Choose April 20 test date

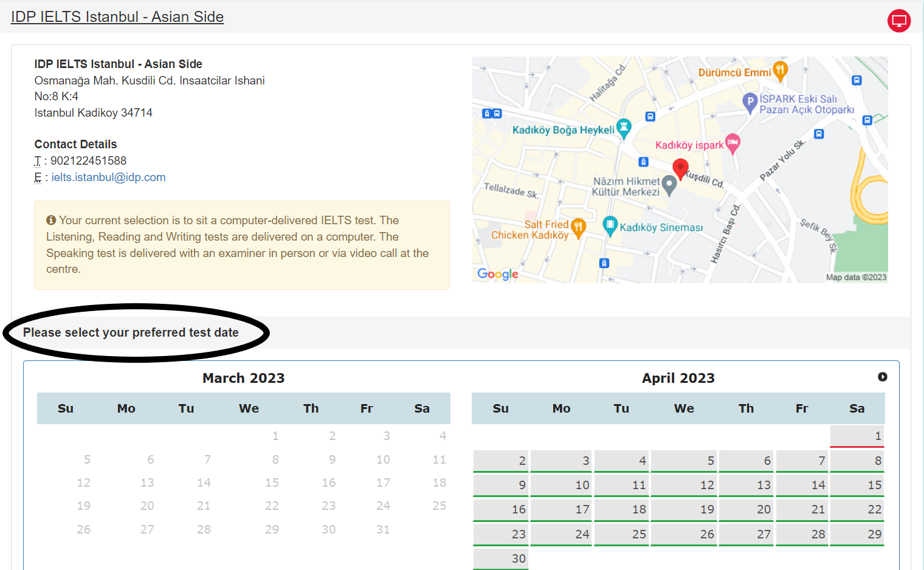(746, 510)
